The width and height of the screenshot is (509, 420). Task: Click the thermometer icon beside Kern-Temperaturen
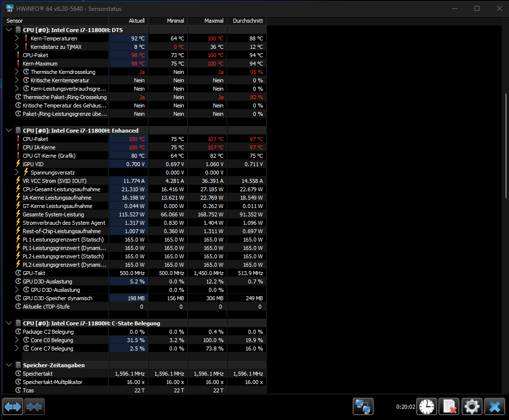click(x=26, y=38)
